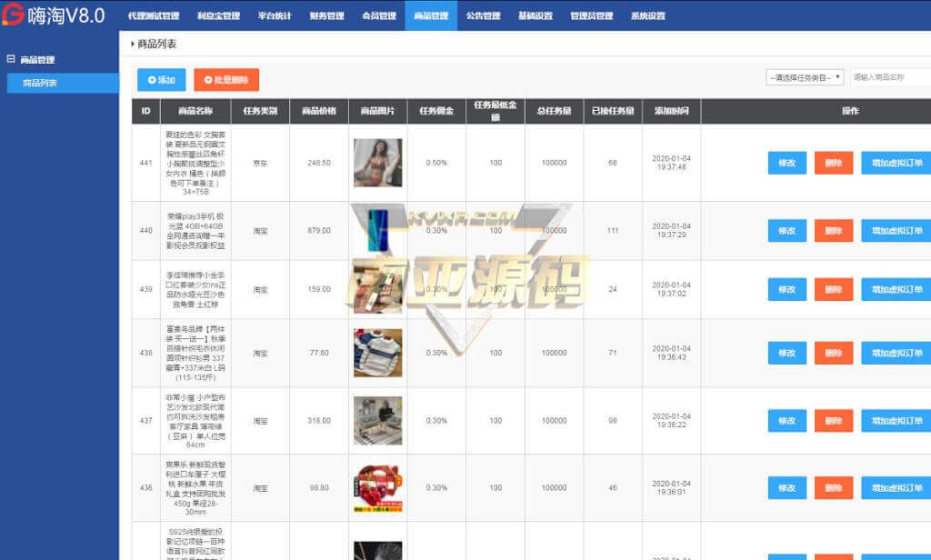Go to 系统设置 in the top menu
The width and height of the screenshot is (931, 560).
(x=647, y=15)
